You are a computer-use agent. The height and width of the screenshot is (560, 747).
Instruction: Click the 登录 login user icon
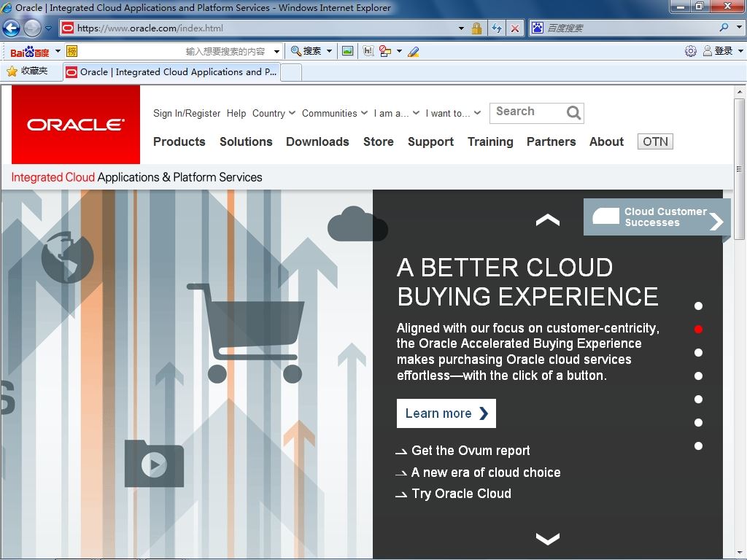pyautogui.click(x=708, y=51)
